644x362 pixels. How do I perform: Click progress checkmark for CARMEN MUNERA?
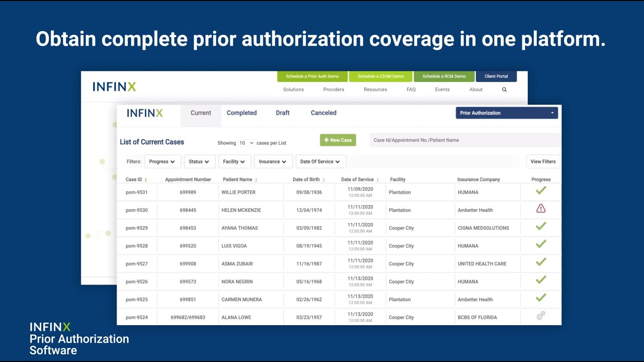pyautogui.click(x=541, y=298)
